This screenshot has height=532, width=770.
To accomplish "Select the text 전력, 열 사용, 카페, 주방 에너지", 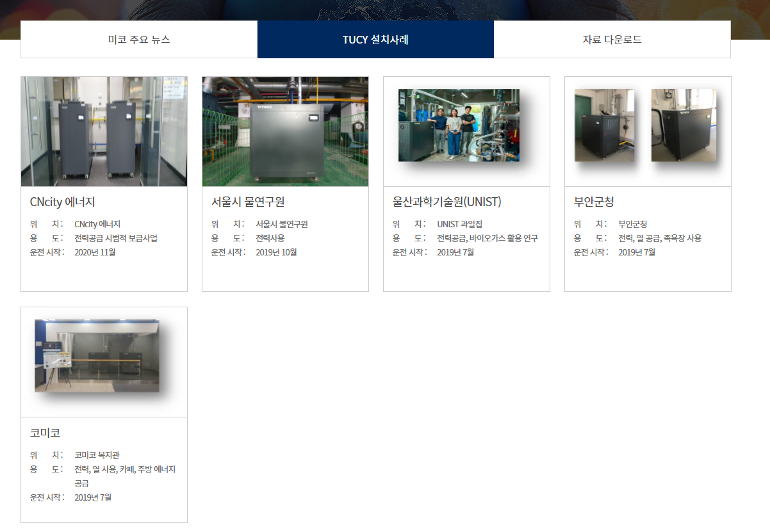I will 125,469.
